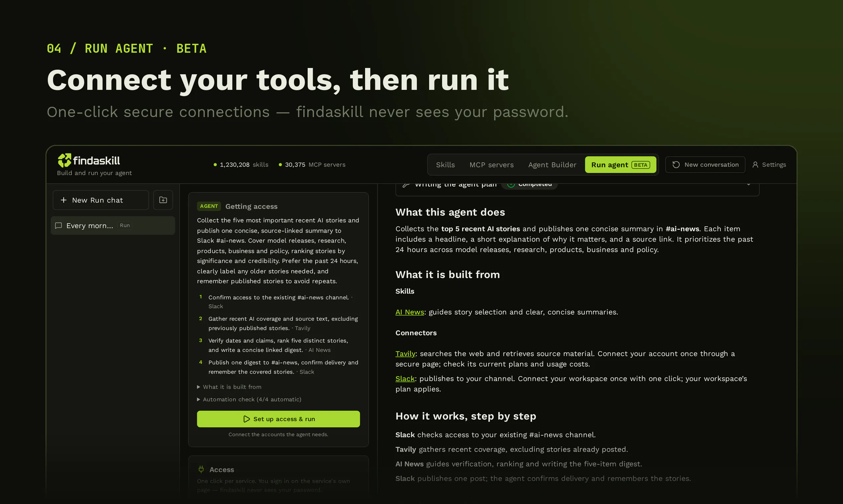The width and height of the screenshot is (843, 504).
Task: Click step 2 Gather recent AI coverage
Action: (x=278, y=323)
